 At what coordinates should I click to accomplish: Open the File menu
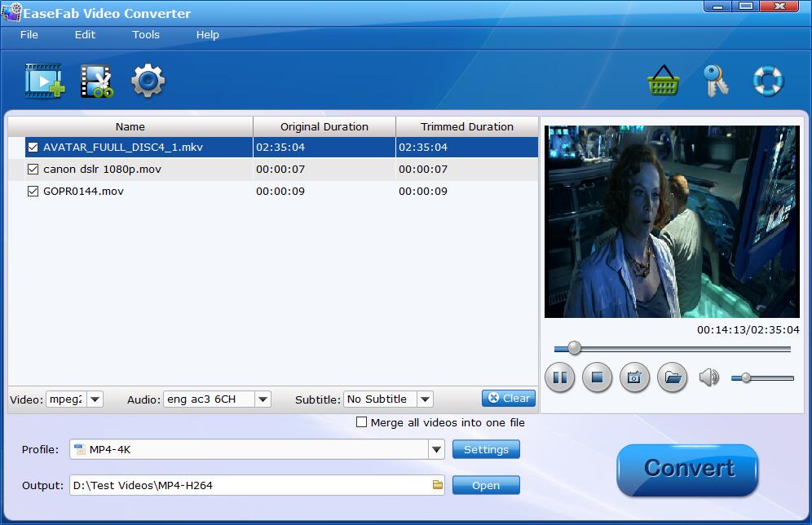tap(29, 35)
